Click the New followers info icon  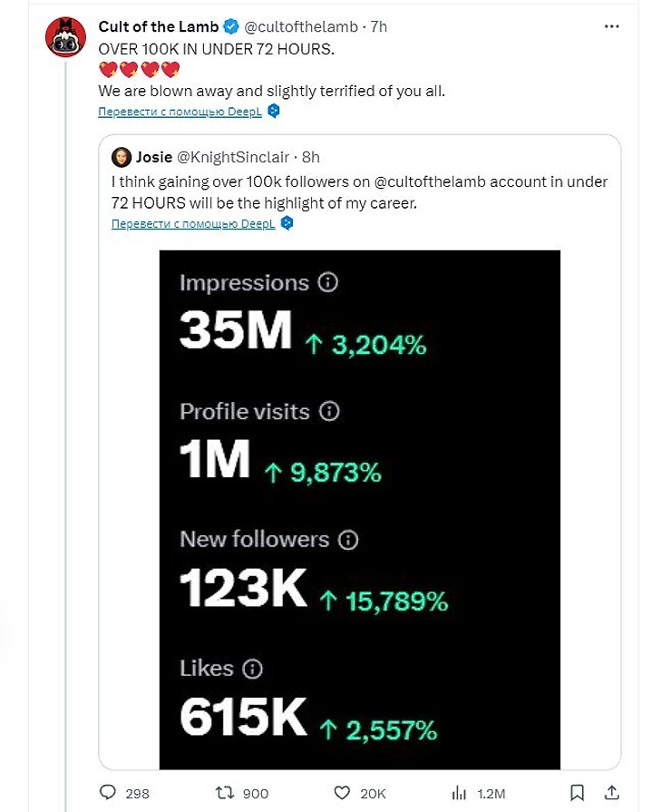(348, 540)
